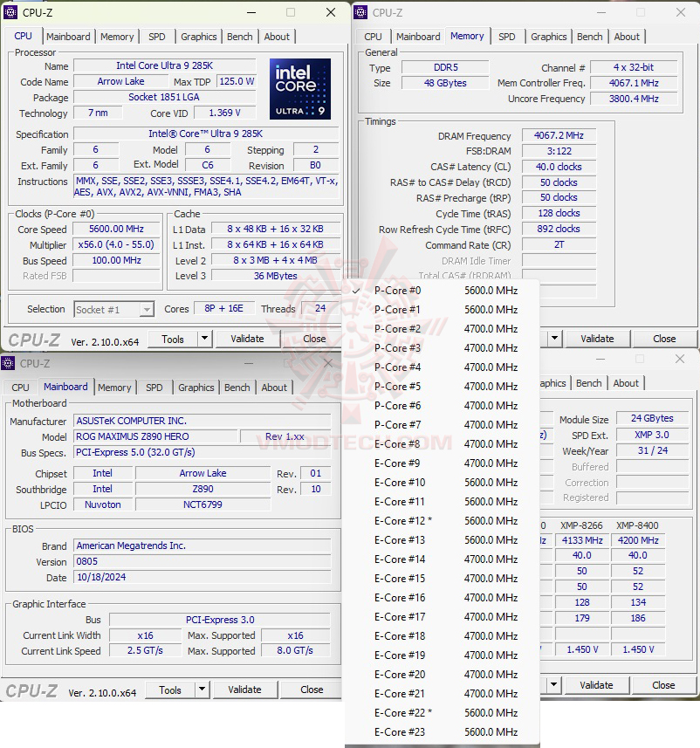Open the SPD tab in the Memory window
The height and width of the screenshot is (748, 700).
click(x=507, y=37)
